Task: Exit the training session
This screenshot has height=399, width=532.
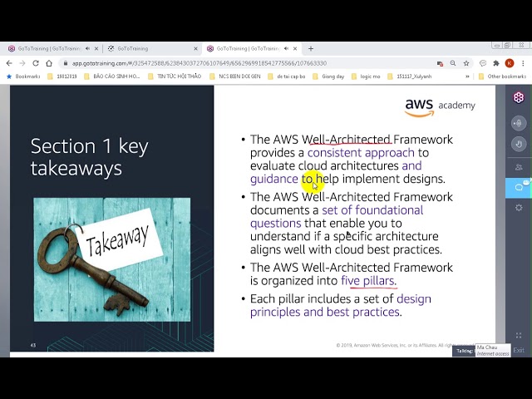Action: 519,350
